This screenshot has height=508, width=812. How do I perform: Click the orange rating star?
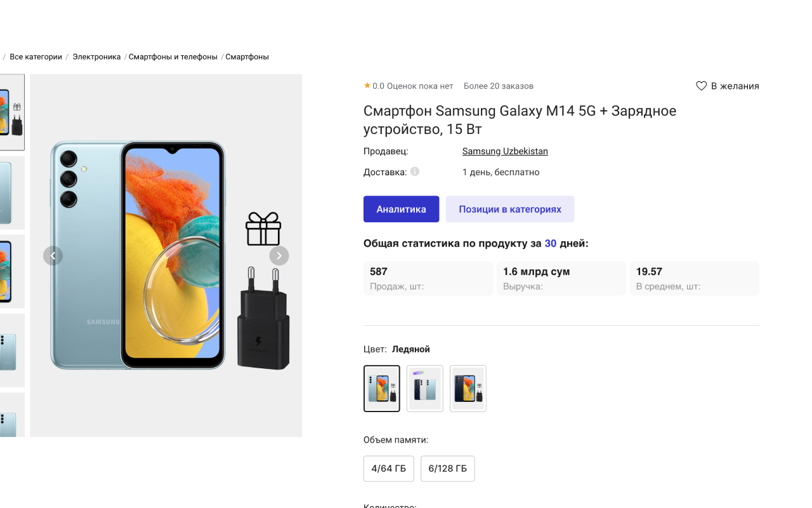click(x=367, y=86)
